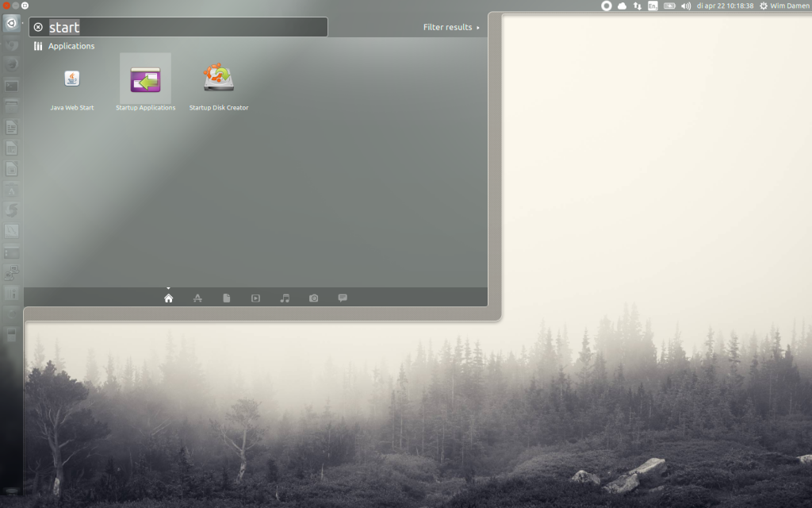Viewport: 812px width, 508px height.
Task: Open the clock calendar menu
Action: (x=725, y=6)
